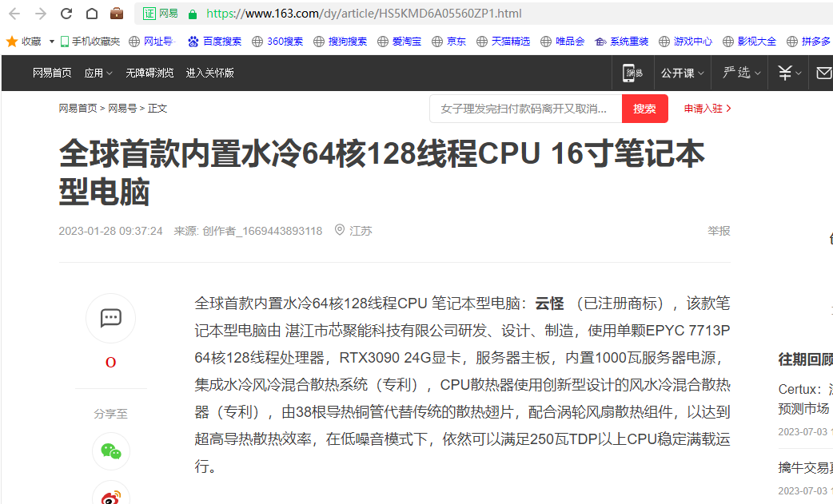Focus the article search input field
This screenshot has width=833, height=504.
[524, 109]
